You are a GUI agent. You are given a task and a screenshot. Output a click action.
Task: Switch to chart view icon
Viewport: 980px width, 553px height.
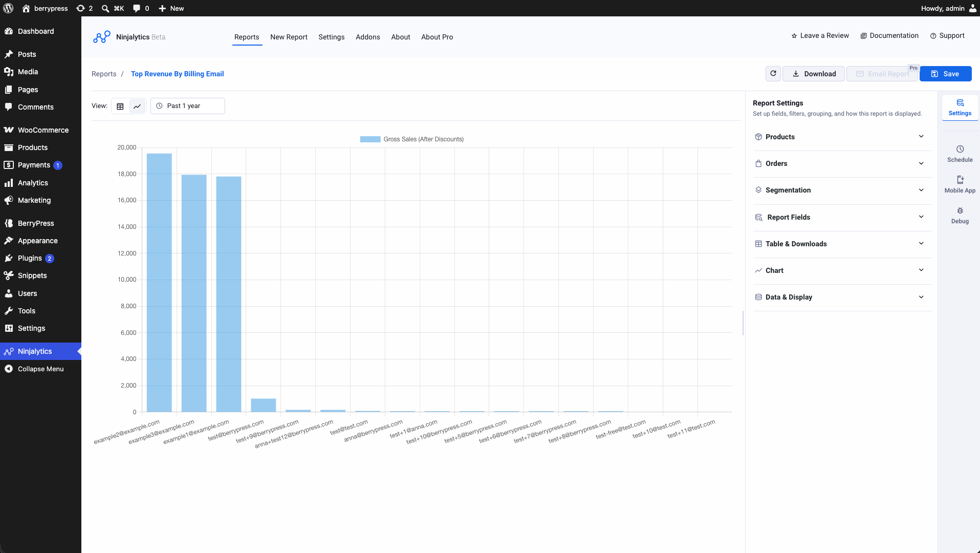click(137, 106)
